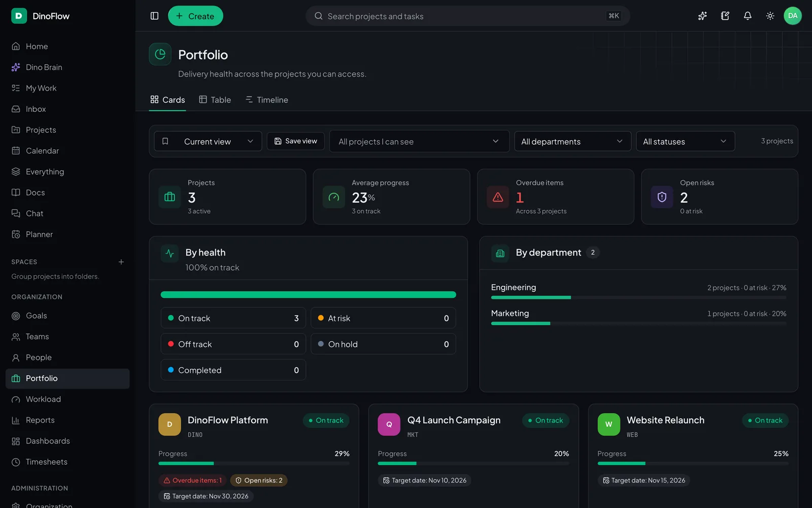Open the notifications bell
This screenshot has width=812, height=508.
click(x=748, y=16)
